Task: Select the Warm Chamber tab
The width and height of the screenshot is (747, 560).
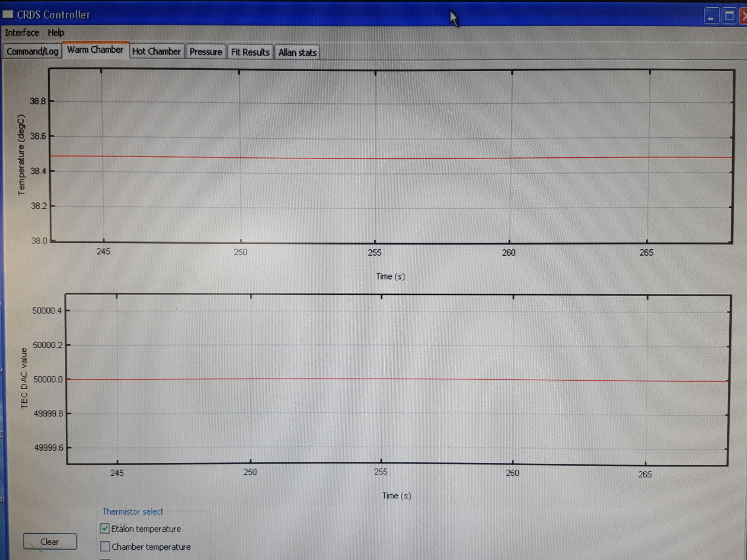Action: click(96, 50)
